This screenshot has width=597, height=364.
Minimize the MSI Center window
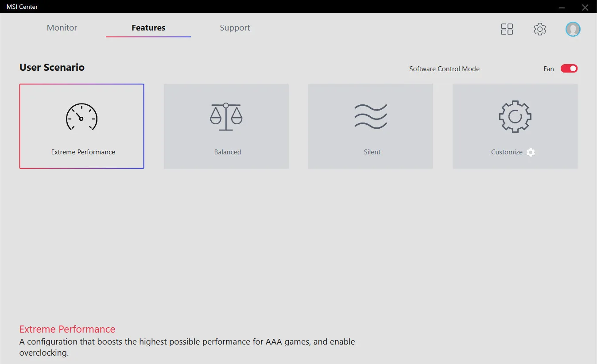point(562,7)
